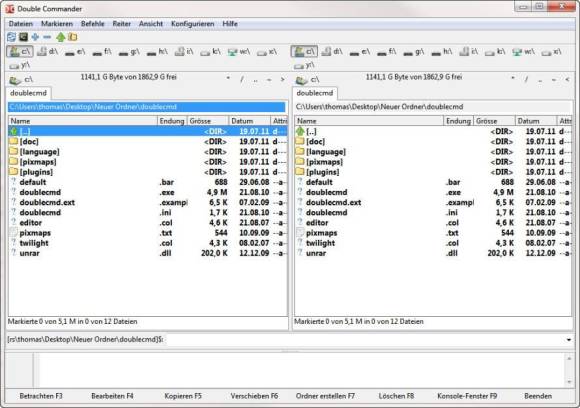Select unrar file in right panel
The width and height of the screenshot is (580, 408).
coord(434,253)
